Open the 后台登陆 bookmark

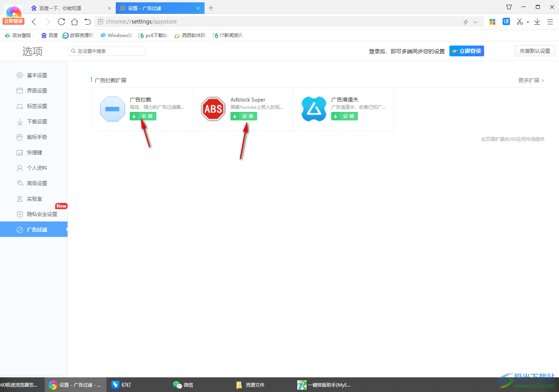[19, 35]
